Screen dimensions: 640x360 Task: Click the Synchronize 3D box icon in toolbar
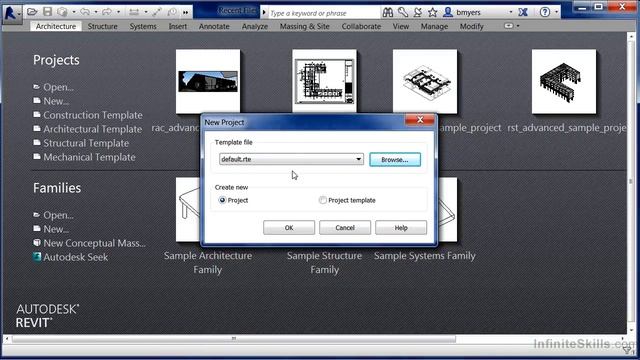tap(62, 12)
